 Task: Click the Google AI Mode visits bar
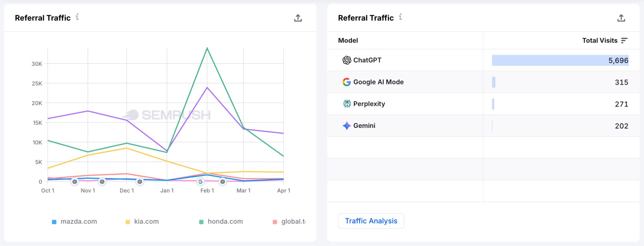point(494,82)
